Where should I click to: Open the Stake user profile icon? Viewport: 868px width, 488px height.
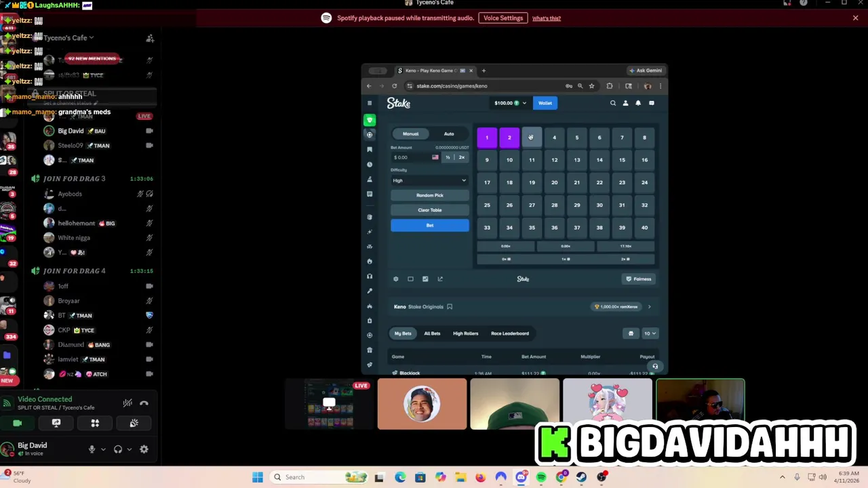(x=625, y=103)
